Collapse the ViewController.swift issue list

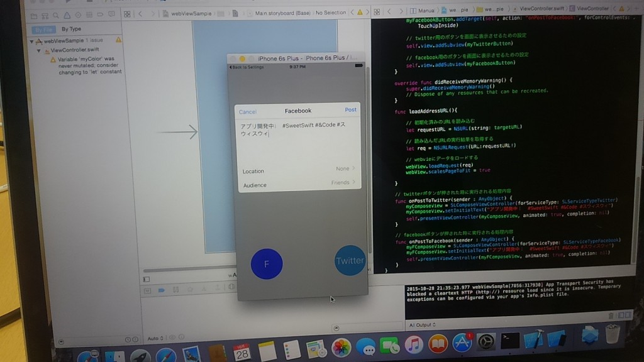tap(39, 51)
